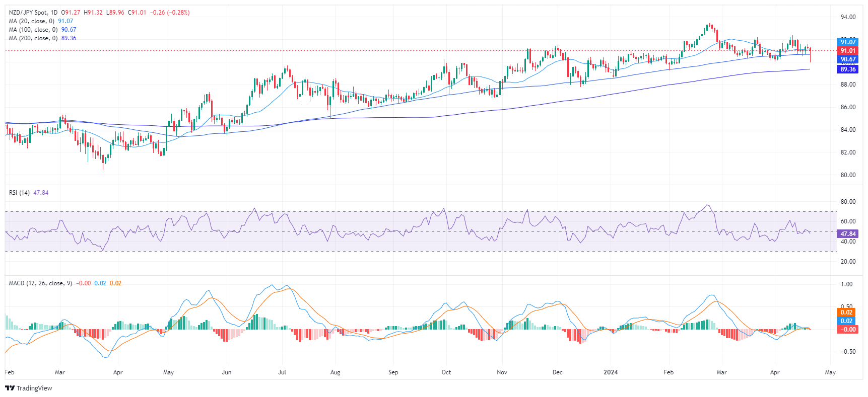
Task: Click the TradingView logo icon
Action: pos(10,388)
